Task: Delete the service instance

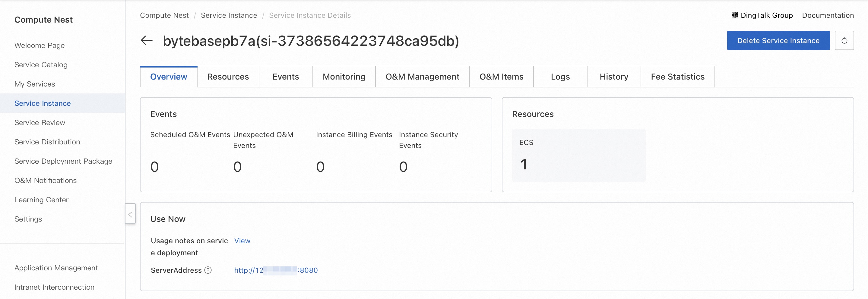Action: tap(778, 41)
